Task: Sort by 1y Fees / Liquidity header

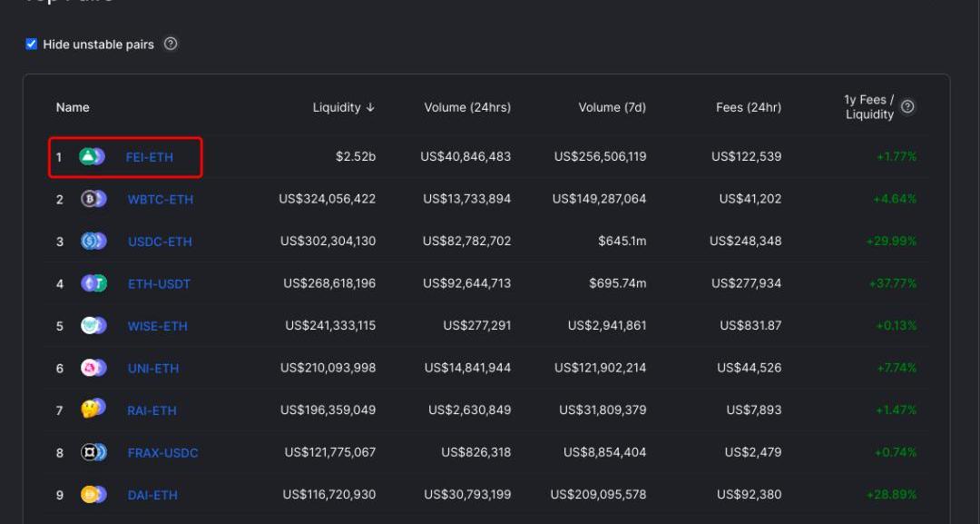Action: pyautogui.click(x=868, y=107)
